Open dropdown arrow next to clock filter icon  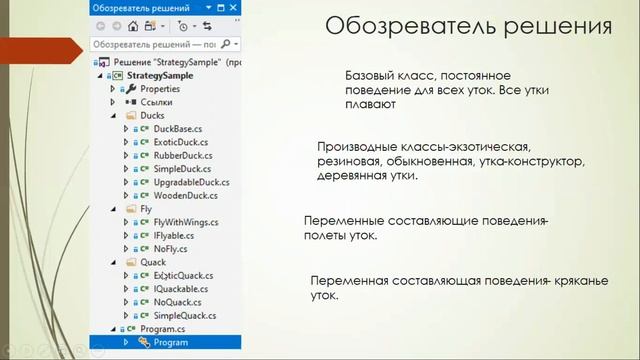point(194,27)
